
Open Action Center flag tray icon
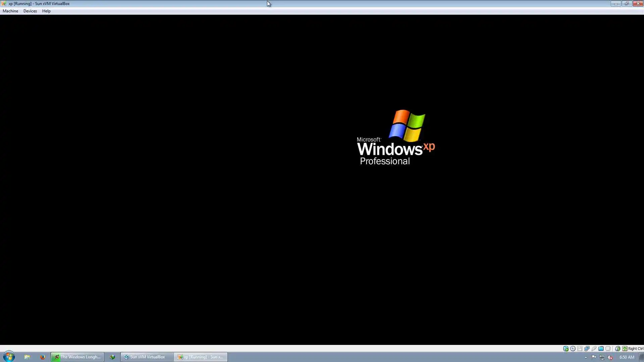594,357
